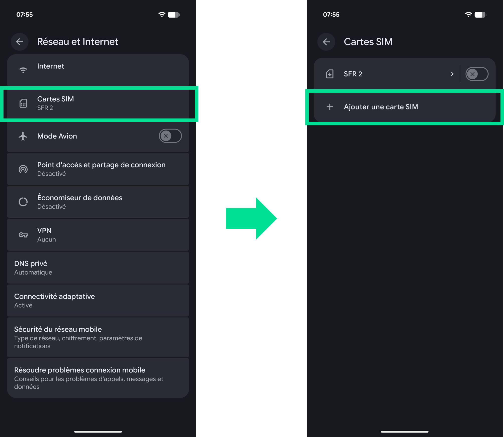
Task: Open Résoudre problèmes connexion mobile
Action: (98, 378)
